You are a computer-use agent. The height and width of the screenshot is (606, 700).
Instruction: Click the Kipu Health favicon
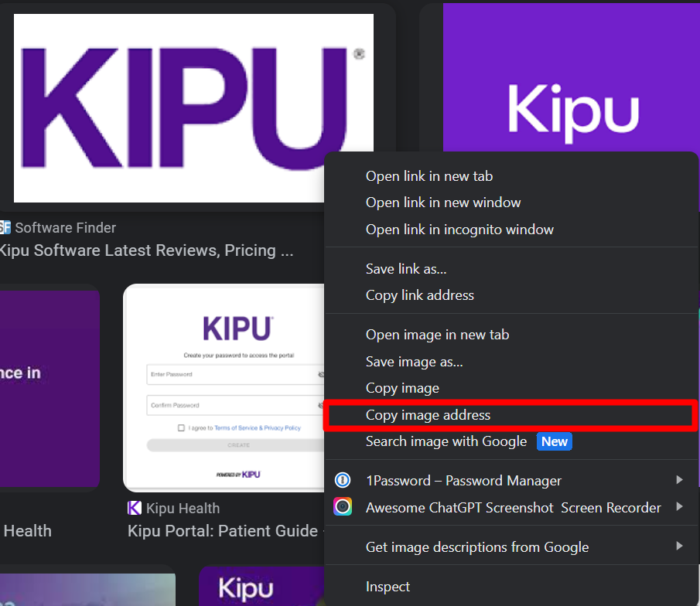pos(135,509)
